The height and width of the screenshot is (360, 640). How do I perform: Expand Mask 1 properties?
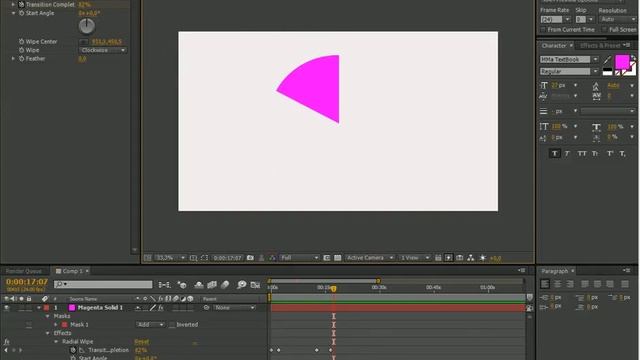coord(56,325)
